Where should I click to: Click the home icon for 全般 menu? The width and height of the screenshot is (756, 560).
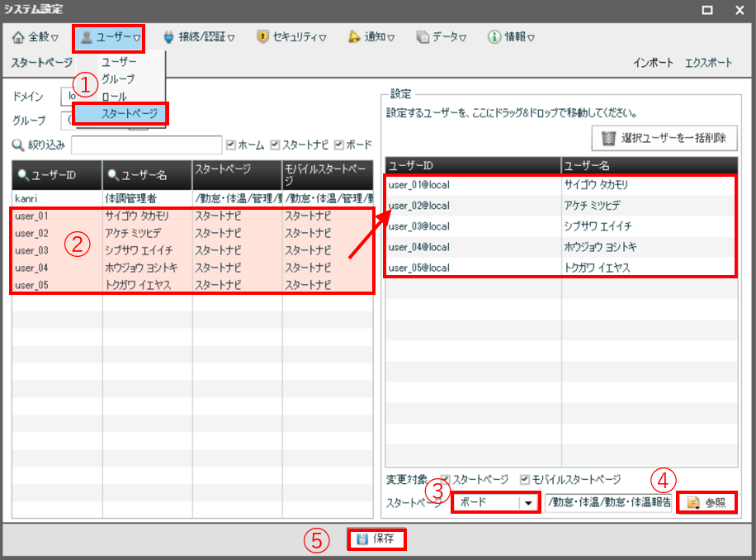[18, 37]
